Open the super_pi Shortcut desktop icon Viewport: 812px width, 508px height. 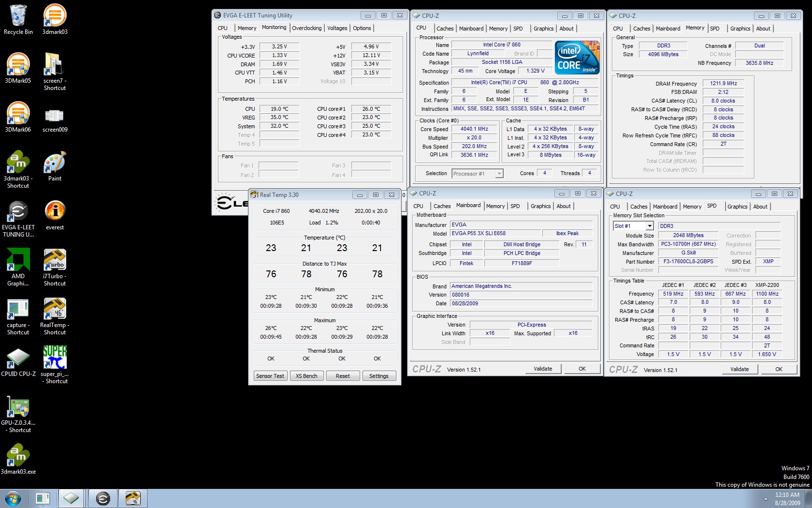click(55, 365)
